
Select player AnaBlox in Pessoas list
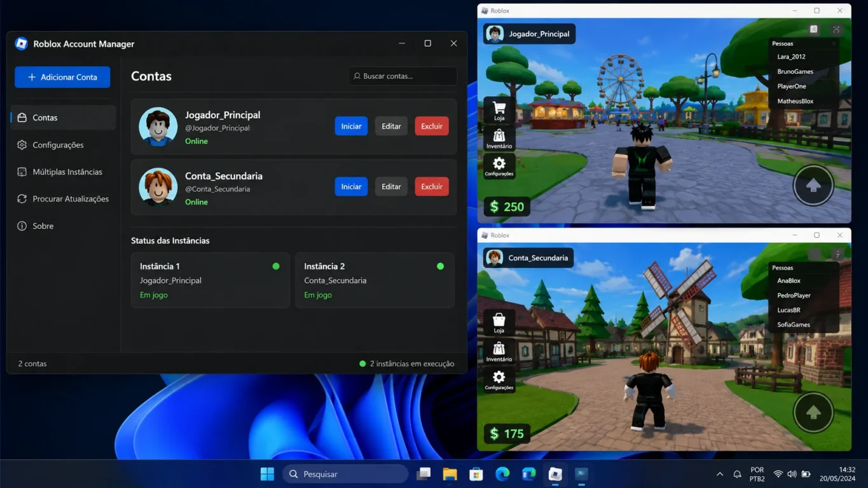coord(789,280)
